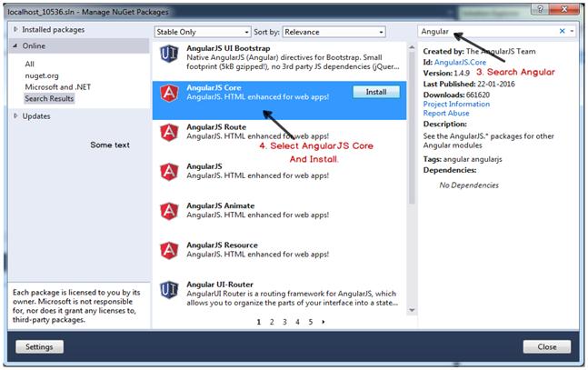Close the Manage NuGet Packages window

[x=564, y=9]
